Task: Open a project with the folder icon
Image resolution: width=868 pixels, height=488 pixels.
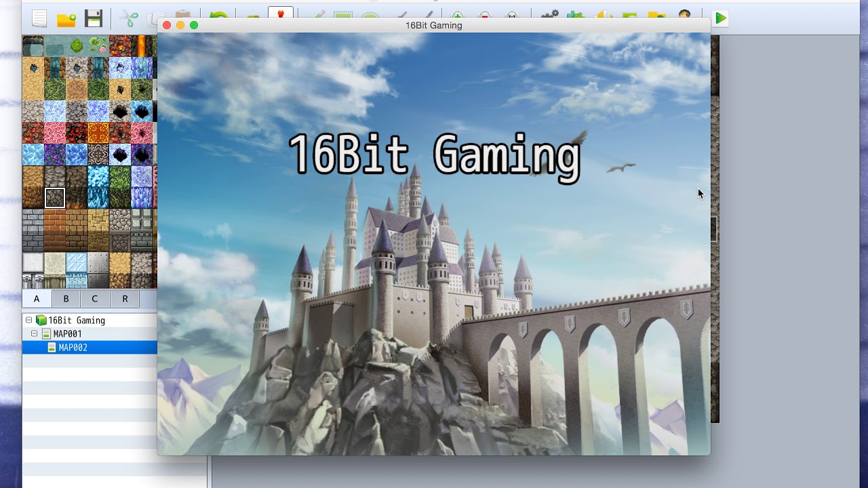Action: (66, 18)
